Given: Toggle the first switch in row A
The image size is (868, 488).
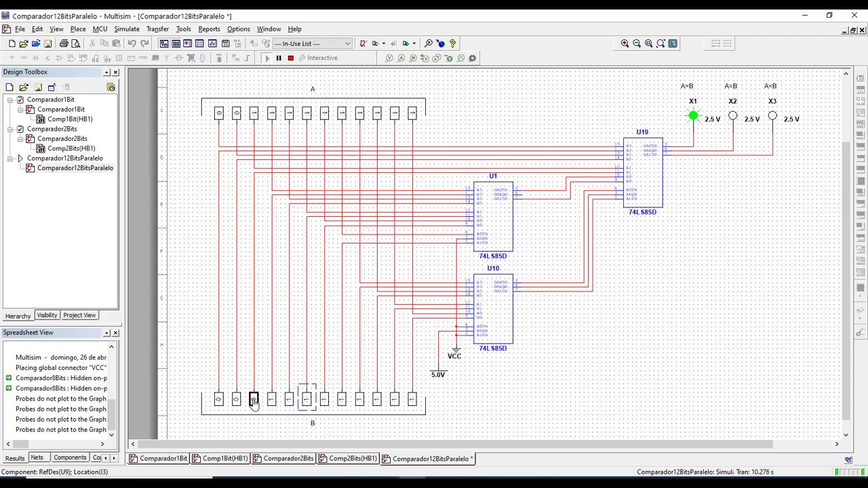Looking at the screenshot, I should tap(218, 113).
